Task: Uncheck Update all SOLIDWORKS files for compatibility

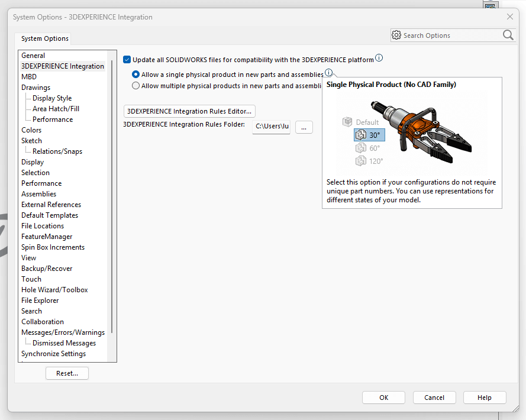Action: (x=127, y=59)
